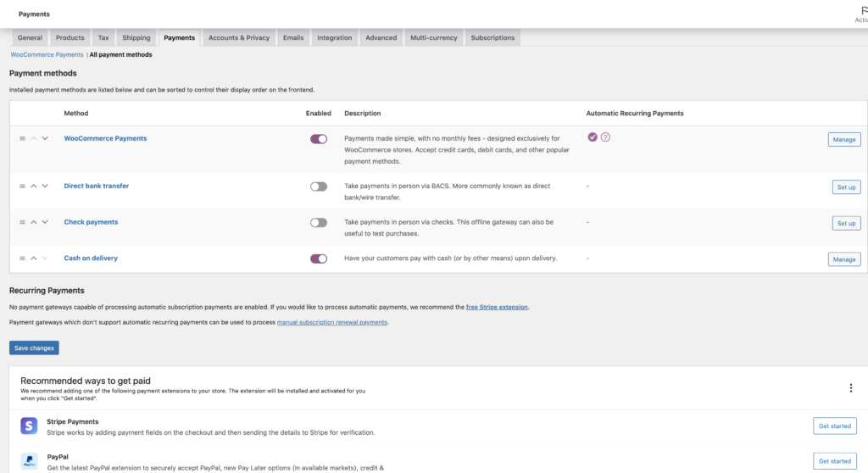The width and height of the screenshot is (868, 473).
Task: Click Set up for Direct bank transfer
Action: tap(847, 187)
